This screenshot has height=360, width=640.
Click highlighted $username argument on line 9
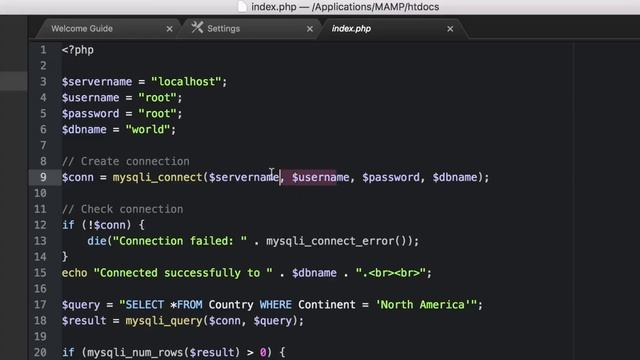pyautogui.click(x=320, y=178)
